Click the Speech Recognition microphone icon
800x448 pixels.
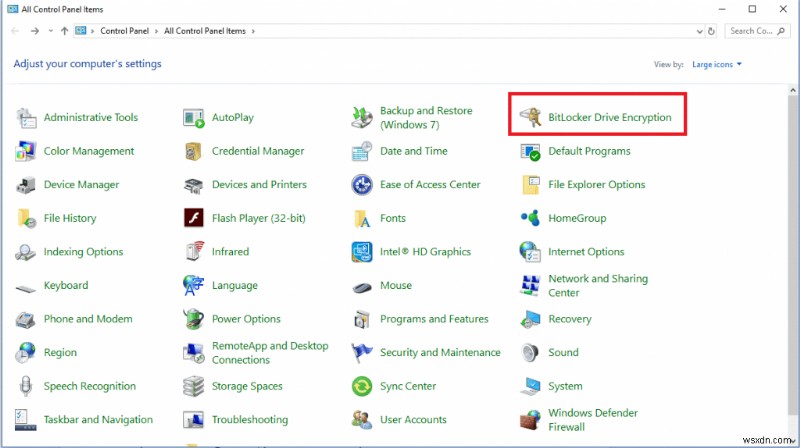tap(26, 386)
